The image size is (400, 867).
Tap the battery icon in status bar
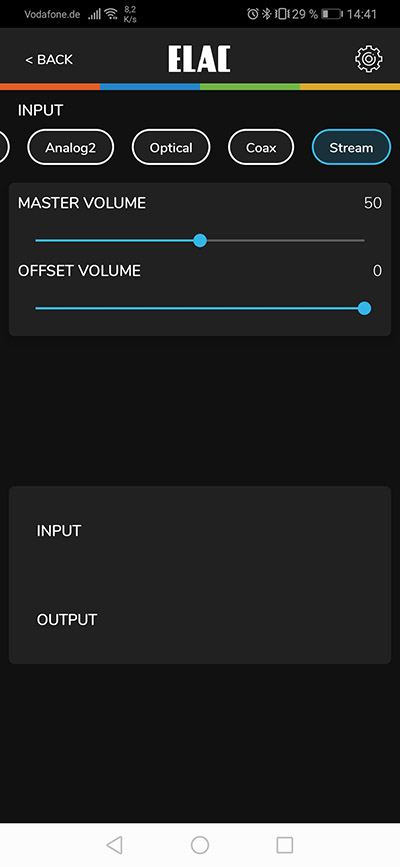pyautogui.click(x=332, y=14)
